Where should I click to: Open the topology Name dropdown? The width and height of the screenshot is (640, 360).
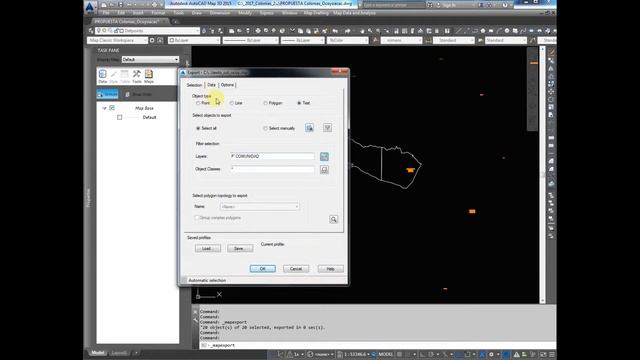click(x=260, y=207)
